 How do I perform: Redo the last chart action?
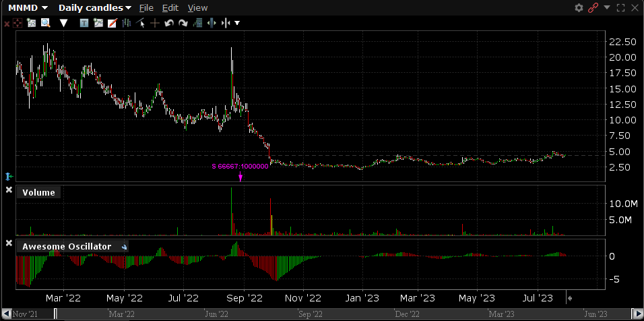pos(183,23)
